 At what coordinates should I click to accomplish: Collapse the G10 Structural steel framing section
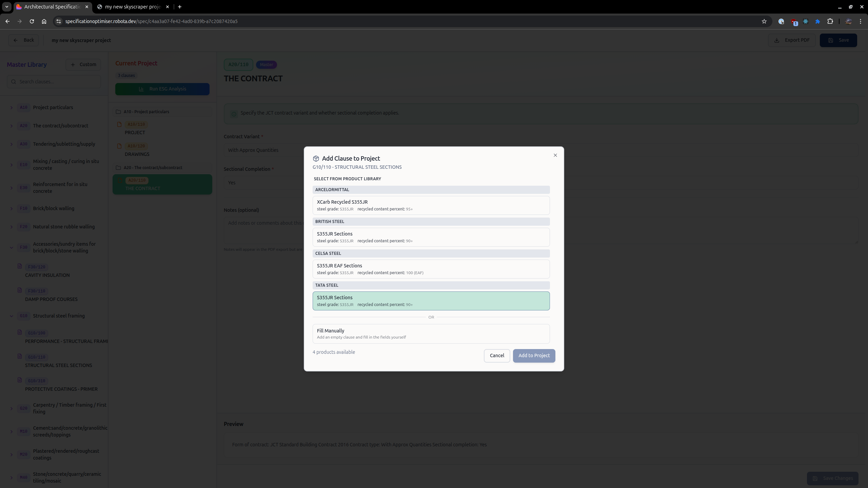click(x=12, y=316)
